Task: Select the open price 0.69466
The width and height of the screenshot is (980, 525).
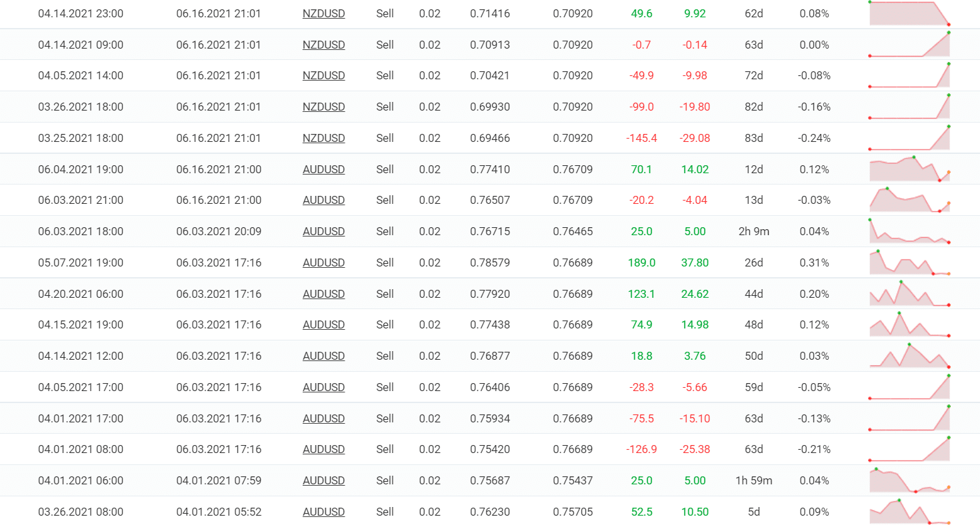Action: click(490, 138)
